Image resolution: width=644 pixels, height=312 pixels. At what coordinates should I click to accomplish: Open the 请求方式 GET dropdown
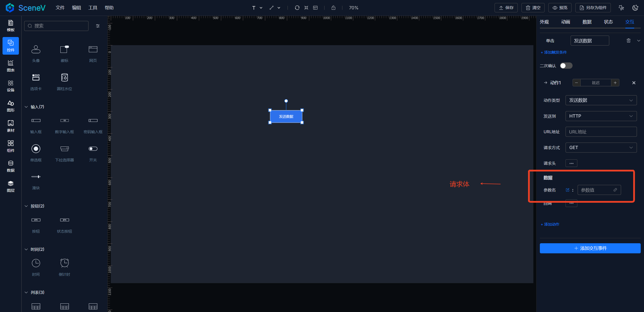[601, 148]
